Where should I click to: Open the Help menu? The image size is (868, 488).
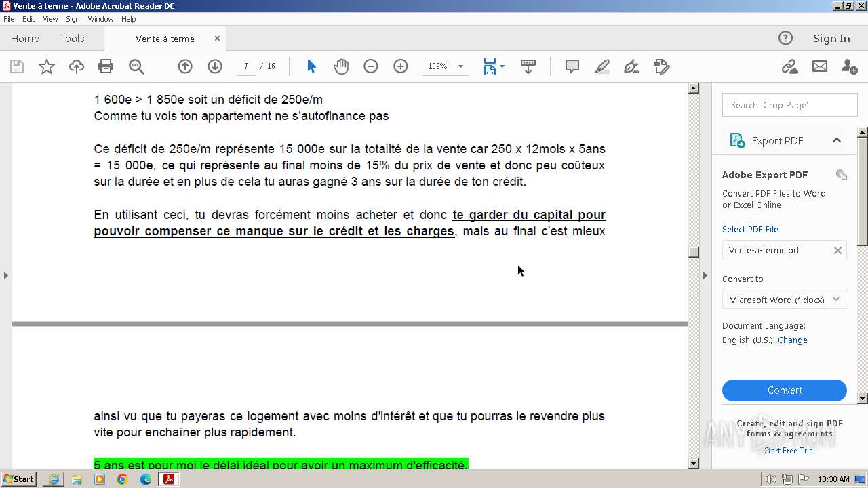click(128, 19)
